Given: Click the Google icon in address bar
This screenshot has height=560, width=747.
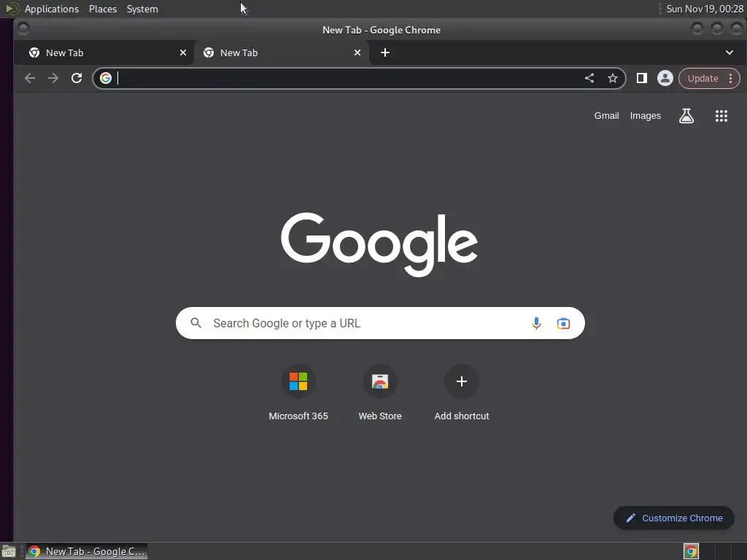Looking at the screenshot, I should point(106,78).
